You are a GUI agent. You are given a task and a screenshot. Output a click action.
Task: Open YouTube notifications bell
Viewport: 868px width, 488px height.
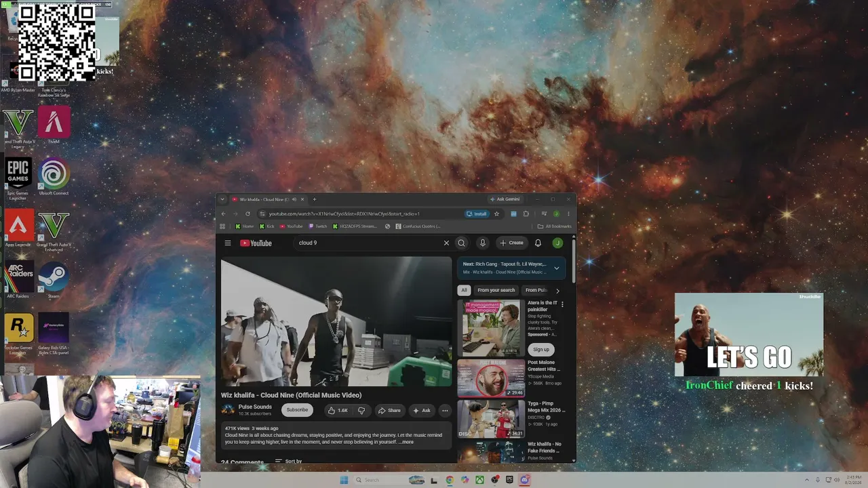point(538,243)
